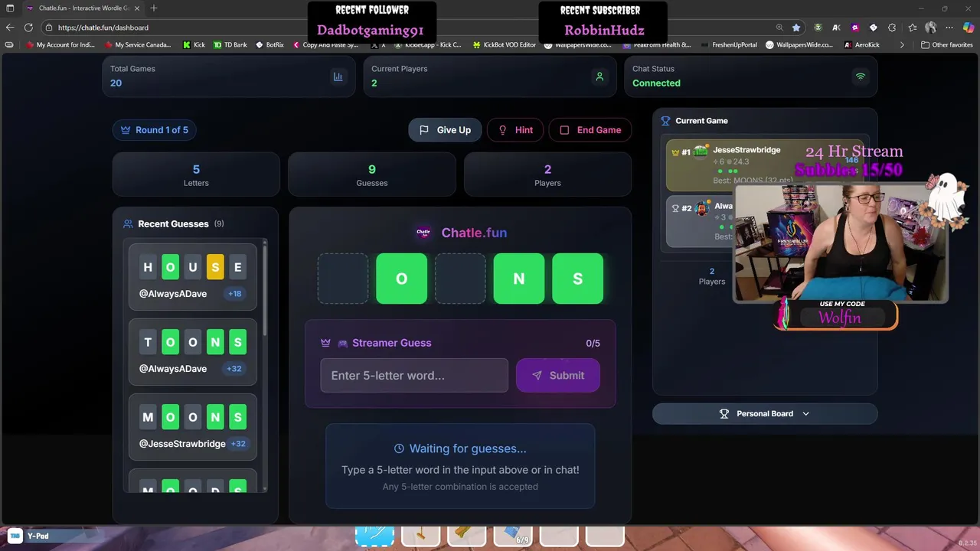Click the Y-Pad icon at bottom left
The height and width of the screenshot is (551, 980).
[15, 536]
